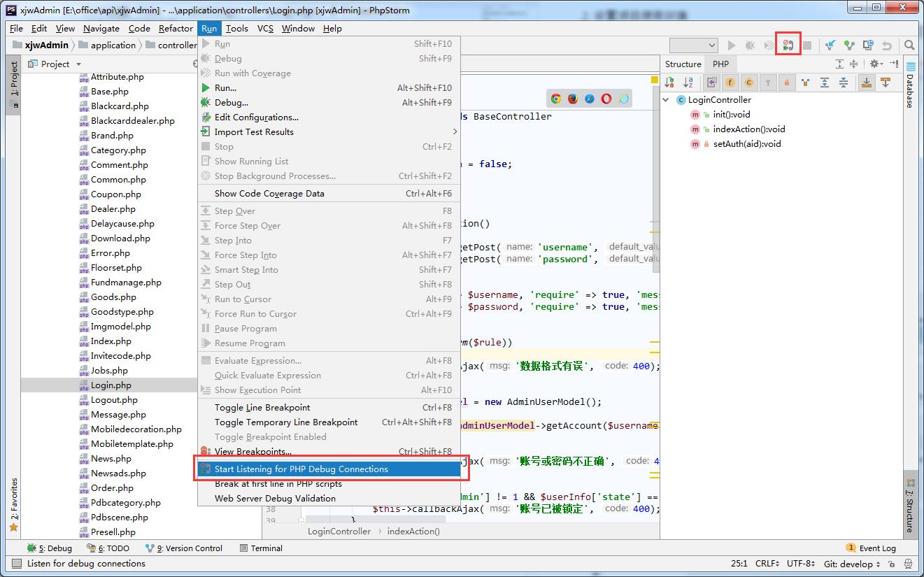Screen dimensions: 924x577
Task: Sort structure alphabetically
Action: [688, 83]
